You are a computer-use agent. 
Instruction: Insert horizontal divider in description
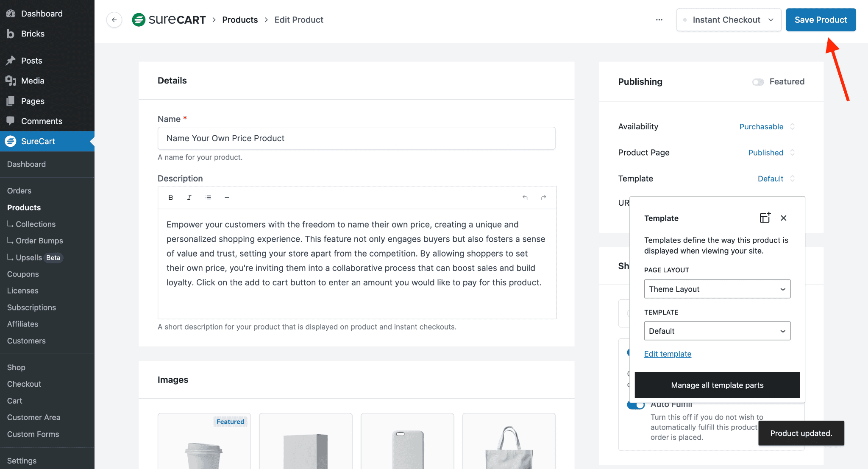click(x=227, y=198)
